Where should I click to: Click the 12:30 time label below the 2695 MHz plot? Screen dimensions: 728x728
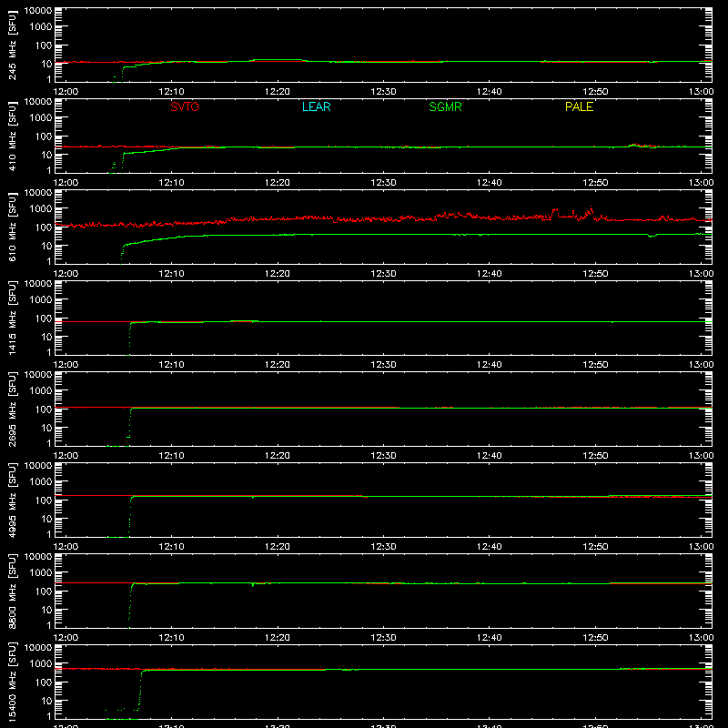click(383, 456)
